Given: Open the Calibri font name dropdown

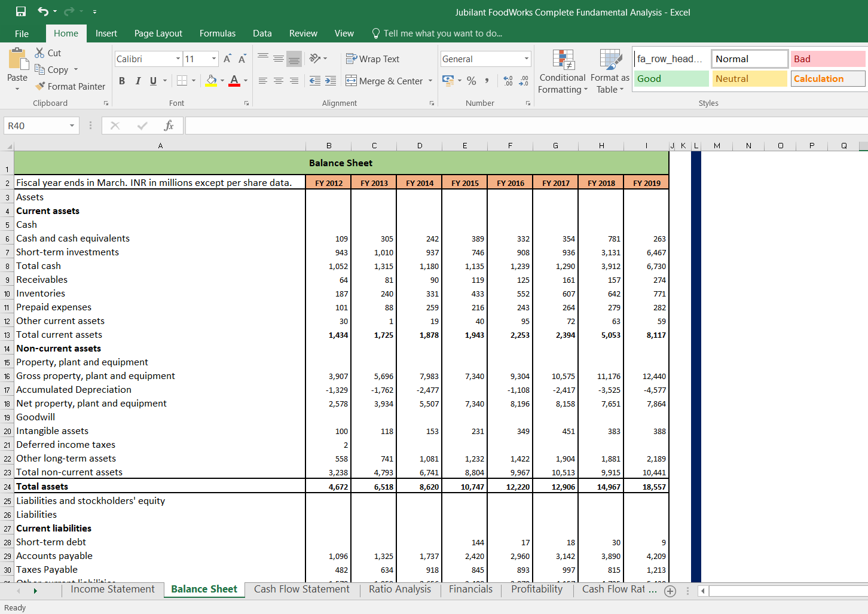Looking at the screenshot, I should point(178,59).
